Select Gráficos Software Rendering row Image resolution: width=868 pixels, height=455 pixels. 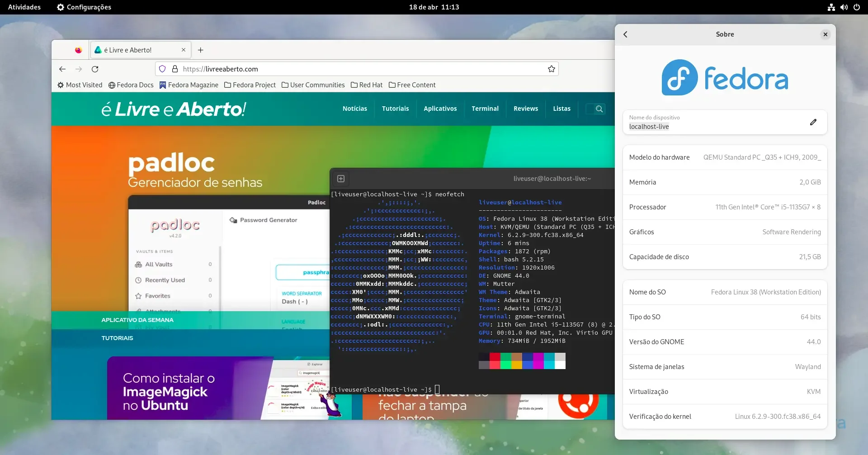(725, 232)
